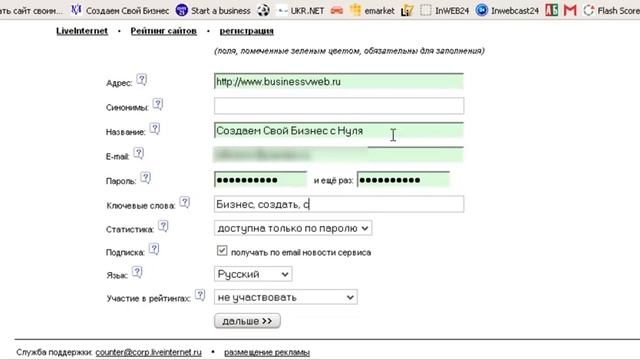Open the help icon next to Статистика
Image resolution: width=640 pixels, height=360 pixels.
pyautogui.click(x=163, y=226)
